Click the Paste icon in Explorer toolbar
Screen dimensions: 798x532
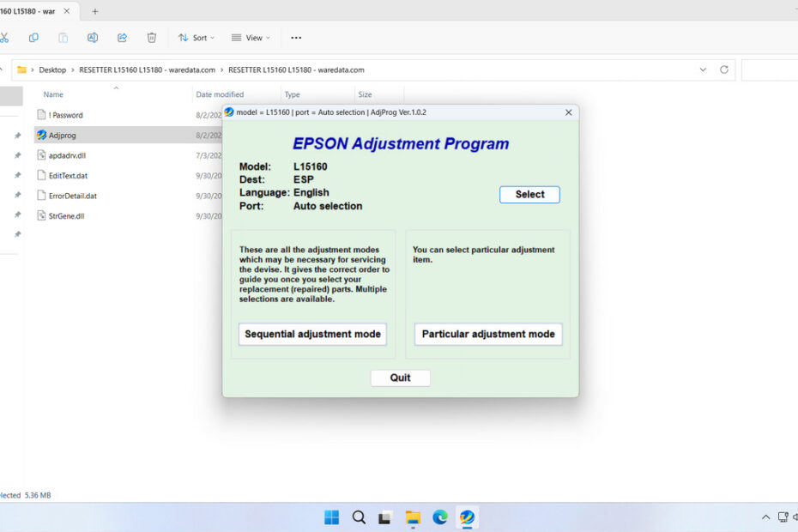pos(63,38)
